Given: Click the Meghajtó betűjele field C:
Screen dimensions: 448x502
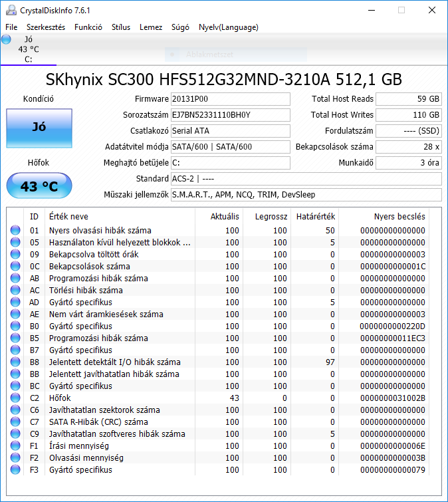Looking at the screenshot, I should click(231, 163).
